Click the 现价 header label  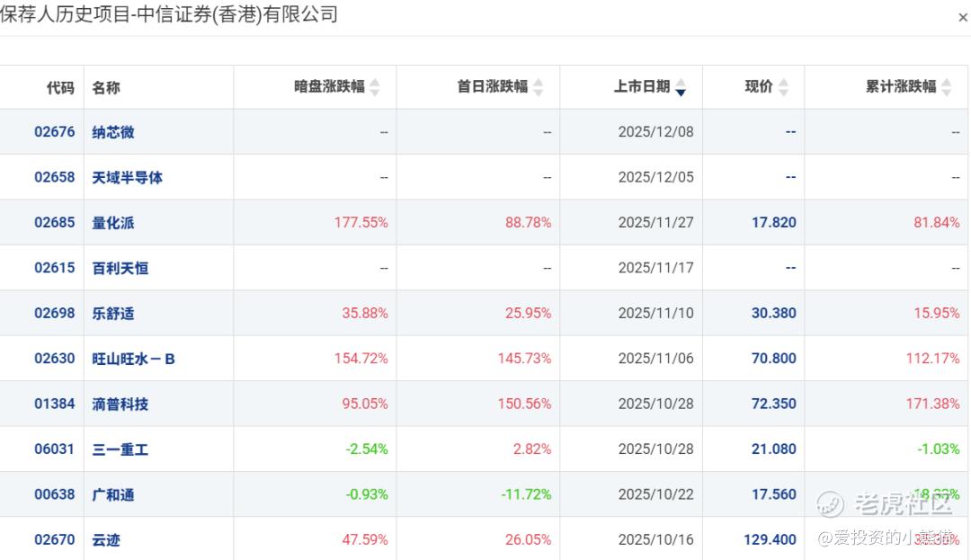point(759,86)
